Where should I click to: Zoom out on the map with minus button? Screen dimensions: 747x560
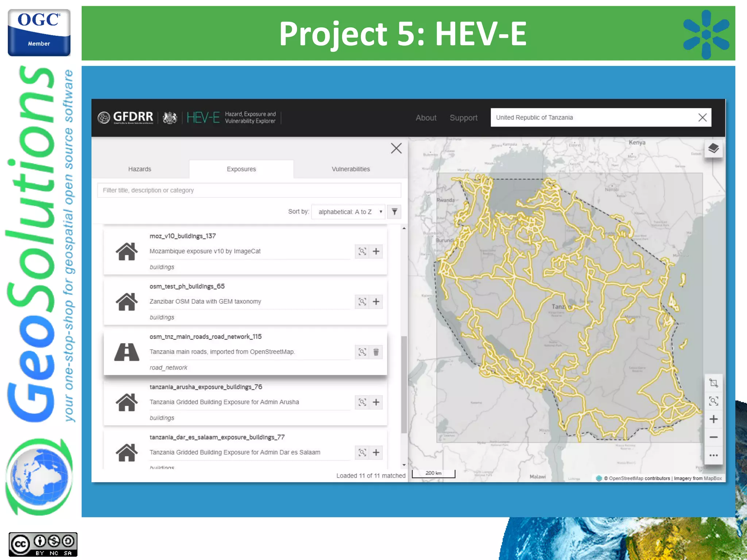tap(713, 437)
